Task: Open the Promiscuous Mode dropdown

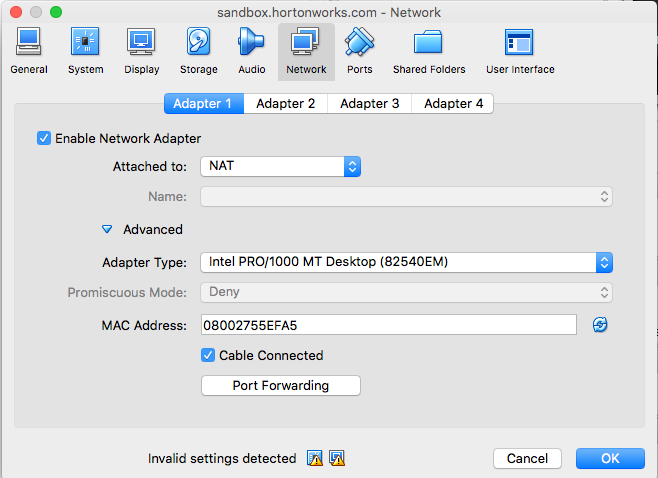Action: (406, 292)
